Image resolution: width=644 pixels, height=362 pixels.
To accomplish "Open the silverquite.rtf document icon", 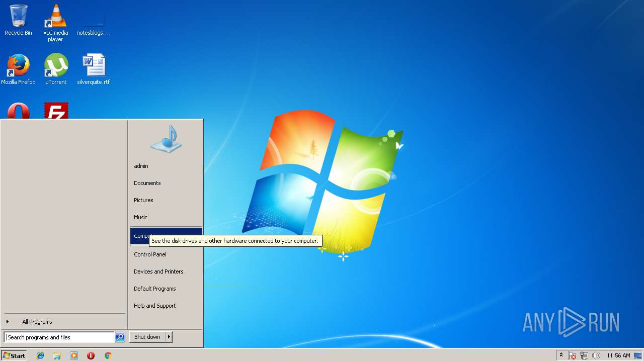I will pyautogui.click(x=94, y=69).
